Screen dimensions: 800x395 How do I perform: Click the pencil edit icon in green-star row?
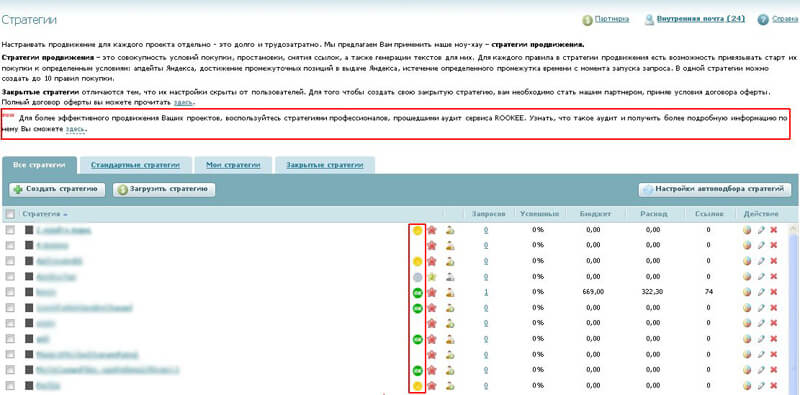(761, 276)
